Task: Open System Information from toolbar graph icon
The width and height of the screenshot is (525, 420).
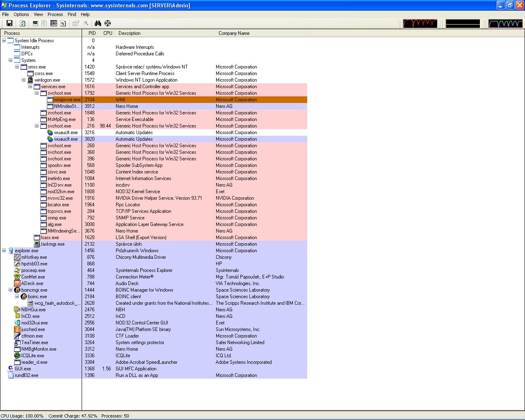Action: click(35, 23)
